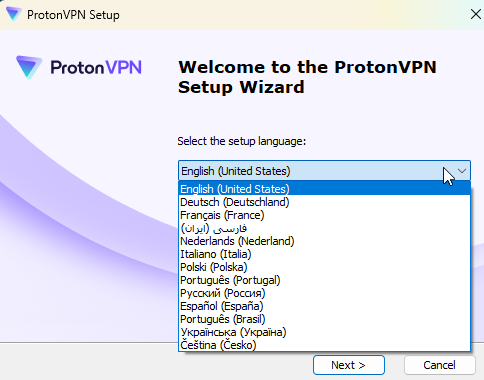
Task: Choose Українська (Україна) language option
Action: pos(324,332)
